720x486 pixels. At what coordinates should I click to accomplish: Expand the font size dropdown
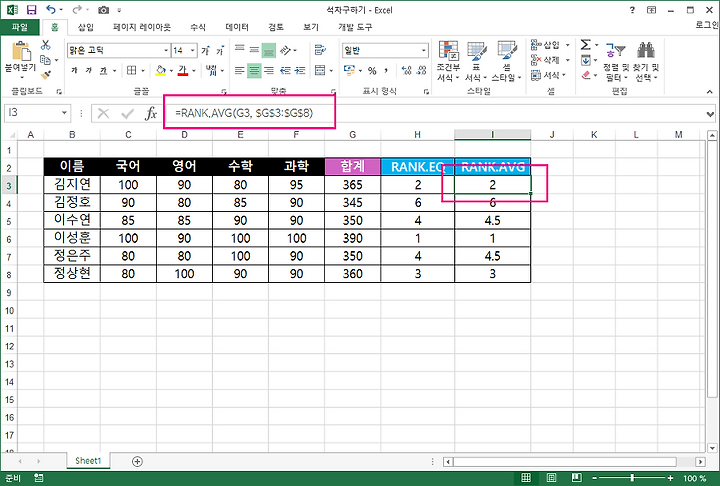pos(193,50)
